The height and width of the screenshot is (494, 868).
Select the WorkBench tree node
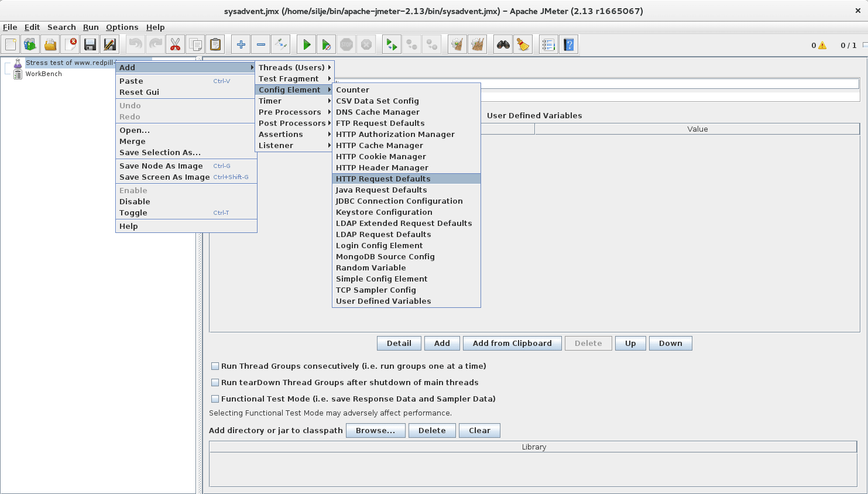(x=43, y=74)
